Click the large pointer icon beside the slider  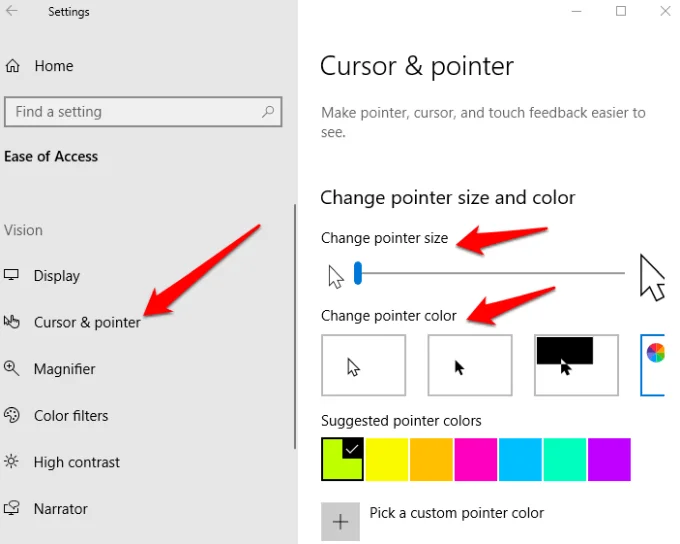point(652,278)
